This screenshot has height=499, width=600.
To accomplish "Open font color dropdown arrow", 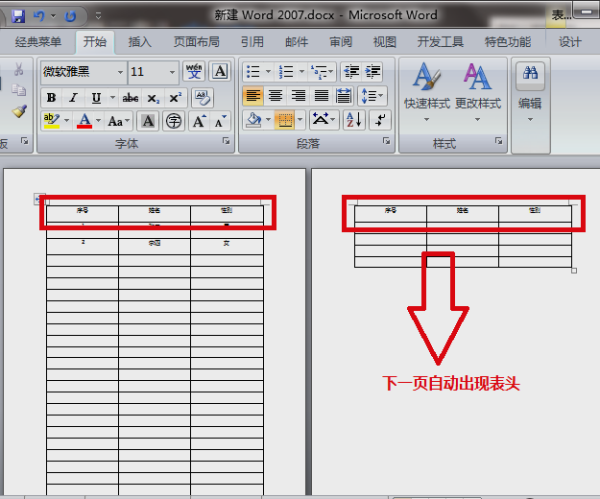I will point(98,121).
